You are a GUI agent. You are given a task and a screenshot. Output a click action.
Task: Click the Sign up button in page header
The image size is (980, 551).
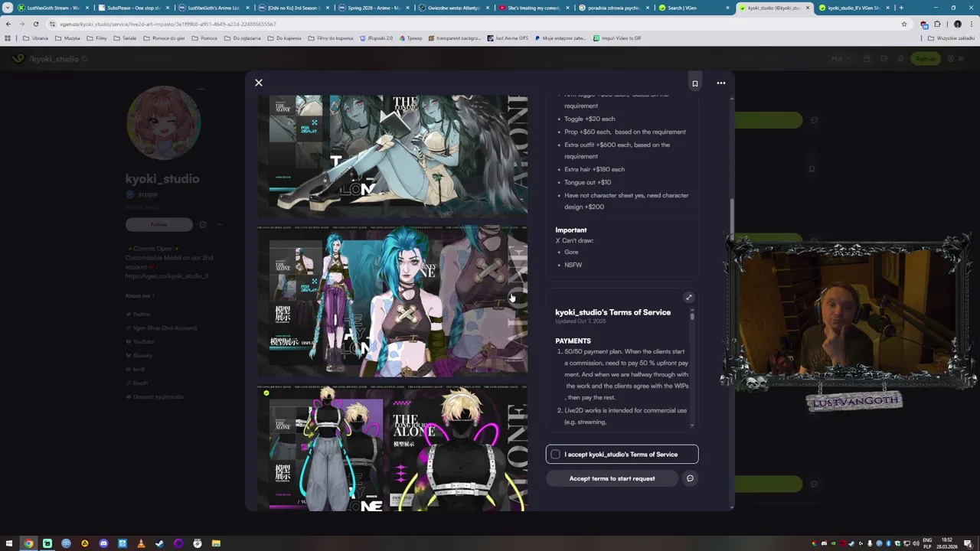click(926, 59)
